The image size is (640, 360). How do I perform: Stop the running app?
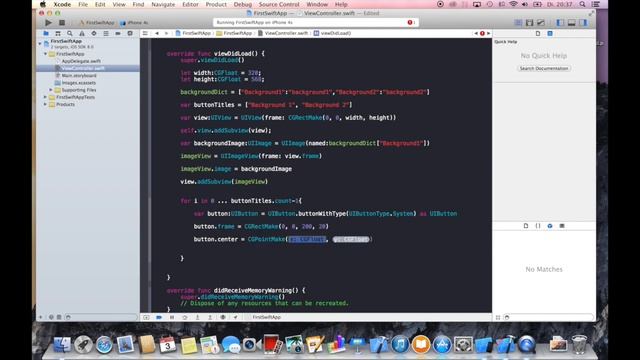[62, 23]
